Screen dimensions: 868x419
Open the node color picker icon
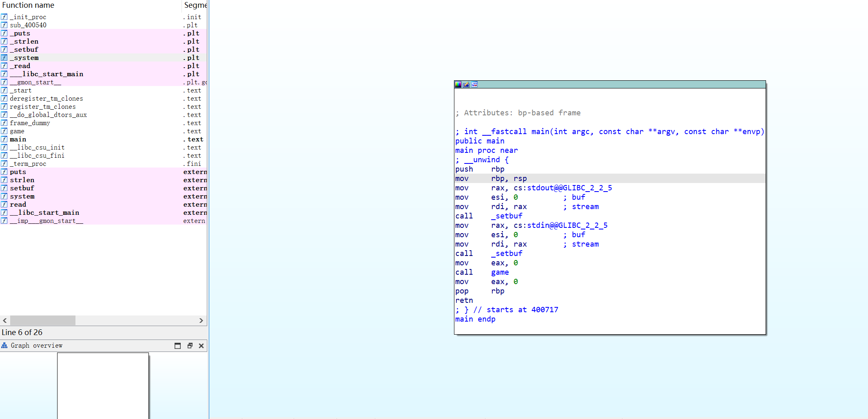coord(458,84)
